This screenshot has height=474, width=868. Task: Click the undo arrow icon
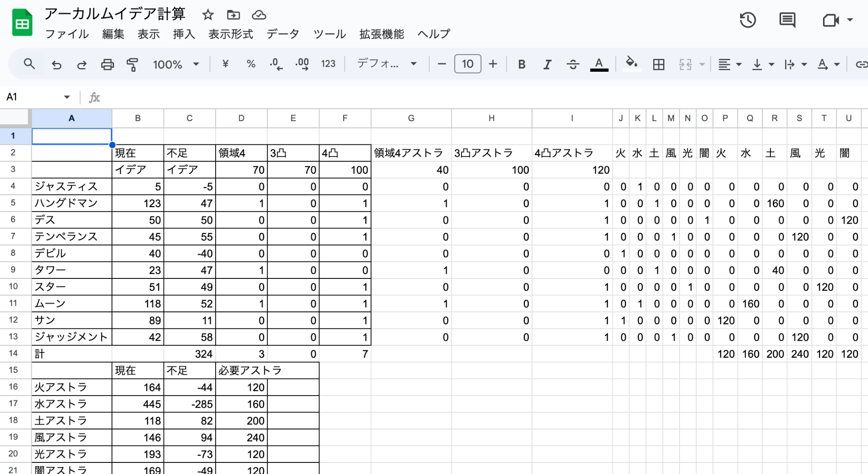coord(56,65)
